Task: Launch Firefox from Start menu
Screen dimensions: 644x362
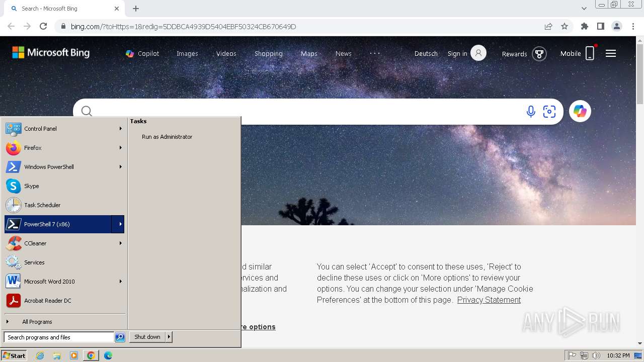Action: tap(64, 148)
